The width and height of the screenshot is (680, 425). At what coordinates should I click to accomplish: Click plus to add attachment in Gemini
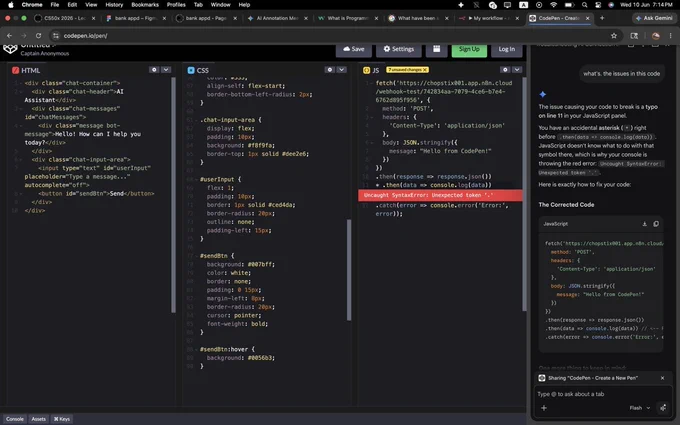pyautogui.click(x=544, y=408)
